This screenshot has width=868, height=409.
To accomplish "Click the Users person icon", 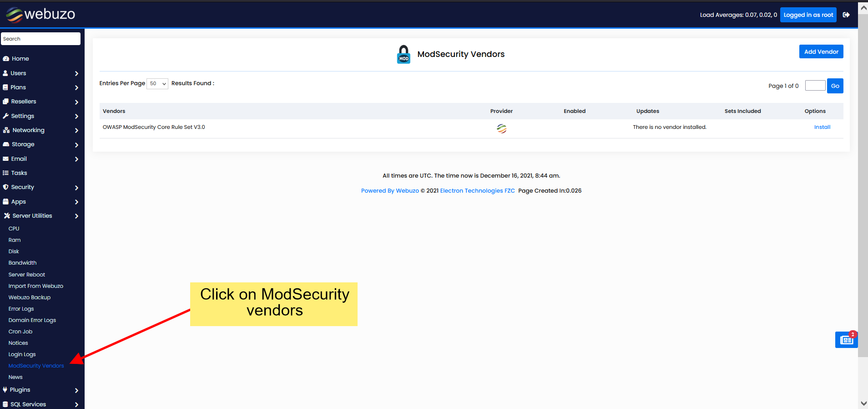I will tap(5, 73).
